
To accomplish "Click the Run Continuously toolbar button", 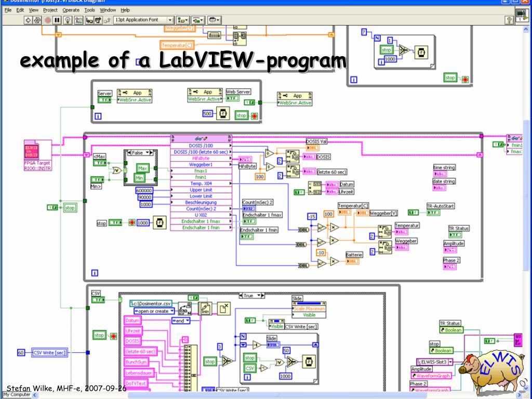I will pyautogui.click(x=37, y=20).
